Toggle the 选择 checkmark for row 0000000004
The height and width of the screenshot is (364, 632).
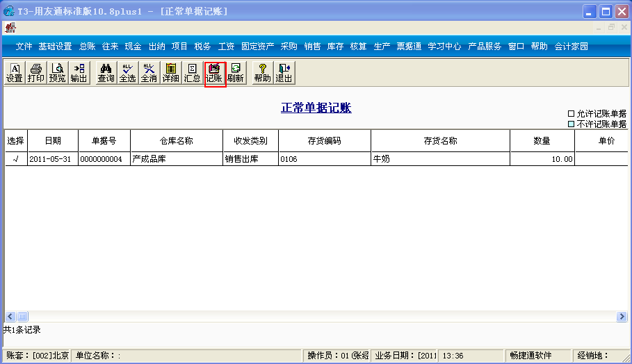click(x=16, y=159)
